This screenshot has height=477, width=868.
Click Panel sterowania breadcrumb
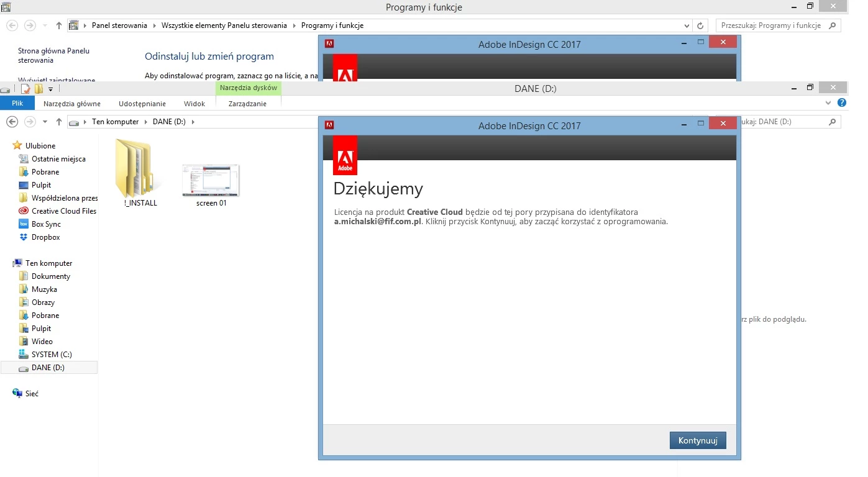click(119, 25)
